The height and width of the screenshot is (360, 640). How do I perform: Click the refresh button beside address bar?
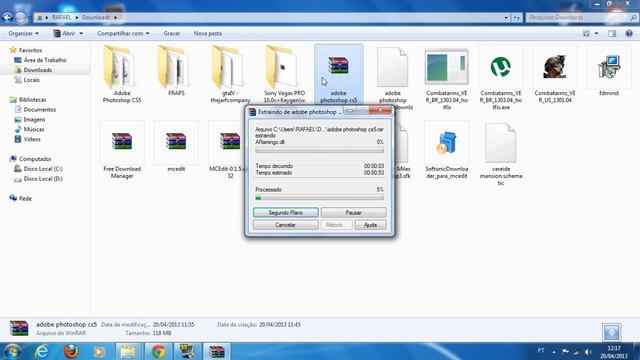(517, 18)
